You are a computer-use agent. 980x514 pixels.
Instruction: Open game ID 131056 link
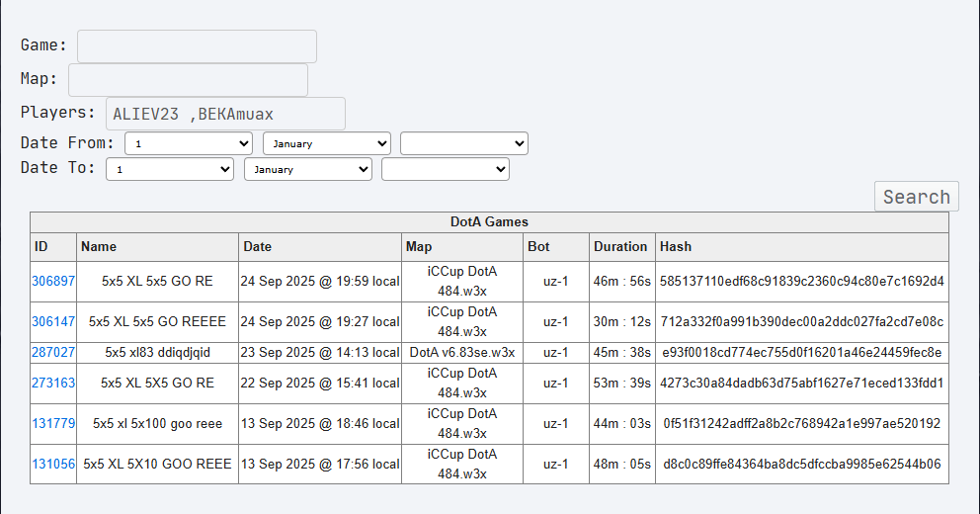pyautogui.click(x=53, y=465)
